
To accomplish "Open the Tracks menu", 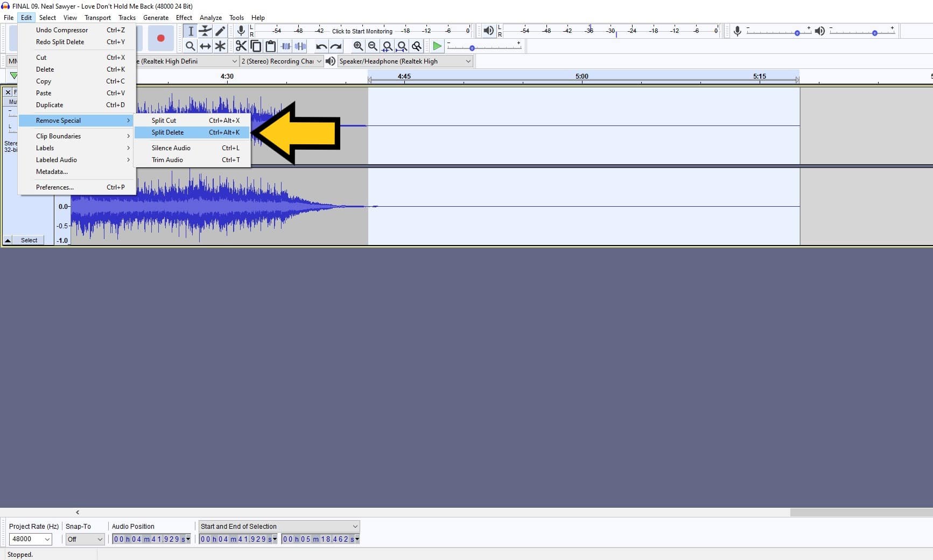I will click(127, 17).
